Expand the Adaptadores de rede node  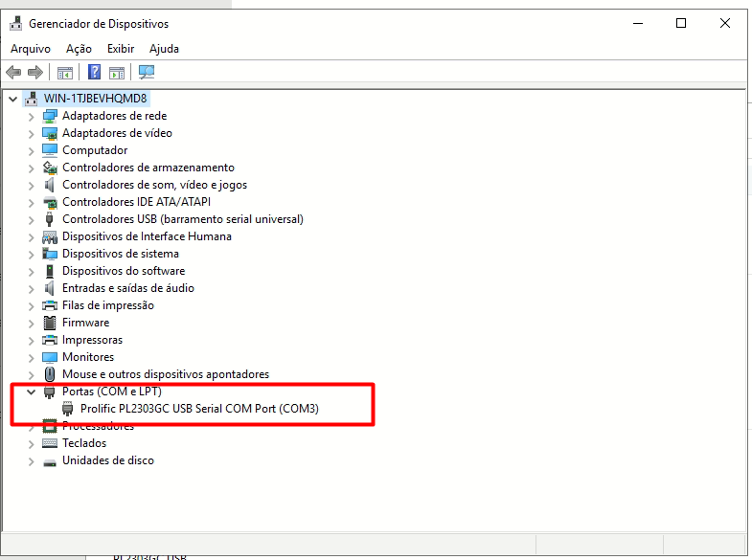(32, 116)
